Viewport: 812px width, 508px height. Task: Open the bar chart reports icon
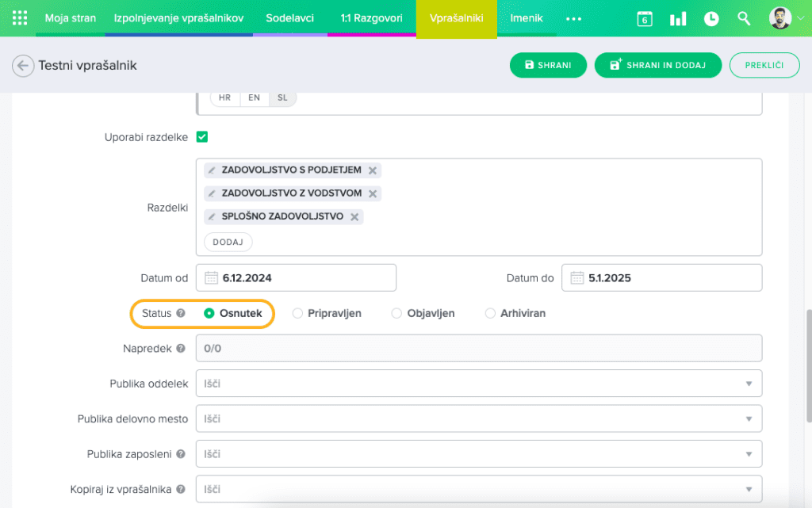(x=678, y=19)
